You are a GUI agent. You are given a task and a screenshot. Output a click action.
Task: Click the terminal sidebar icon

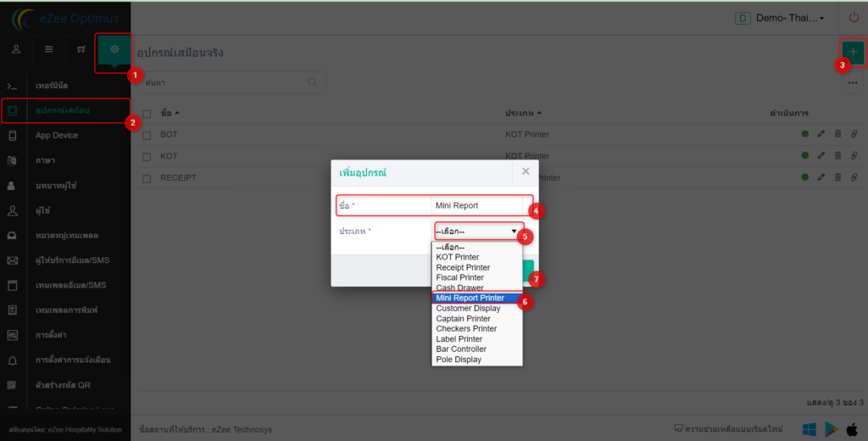tap(12, 86)
